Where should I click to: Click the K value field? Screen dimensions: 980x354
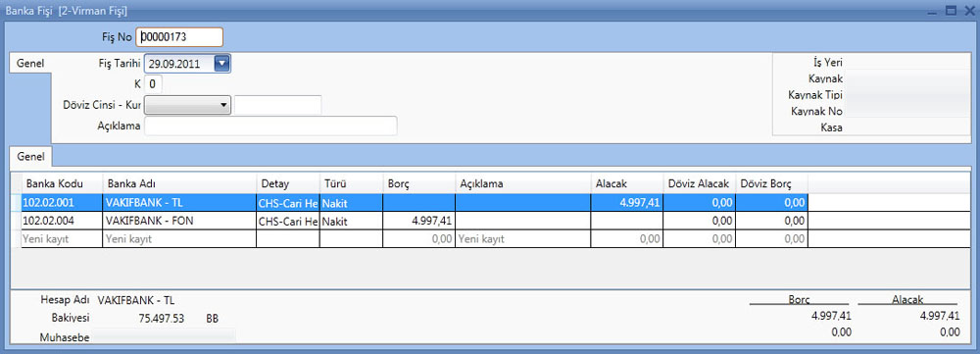click(x=154, y=83)
